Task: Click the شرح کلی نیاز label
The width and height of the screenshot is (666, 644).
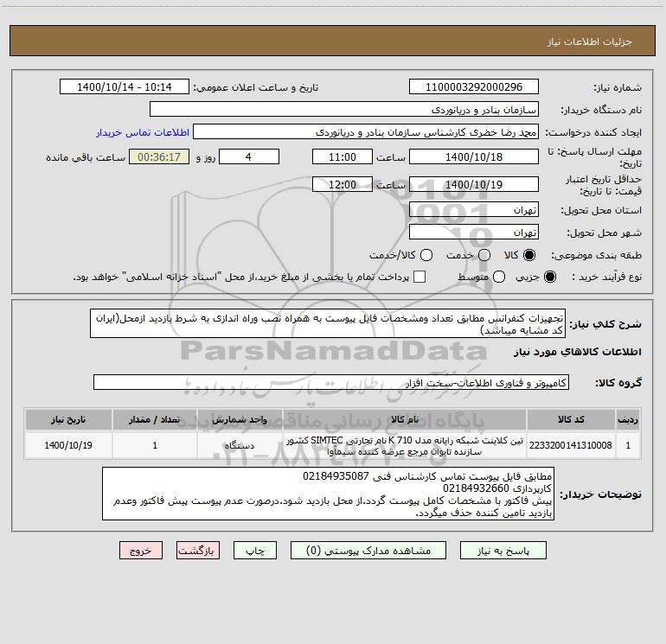Action: coord(605,324)
